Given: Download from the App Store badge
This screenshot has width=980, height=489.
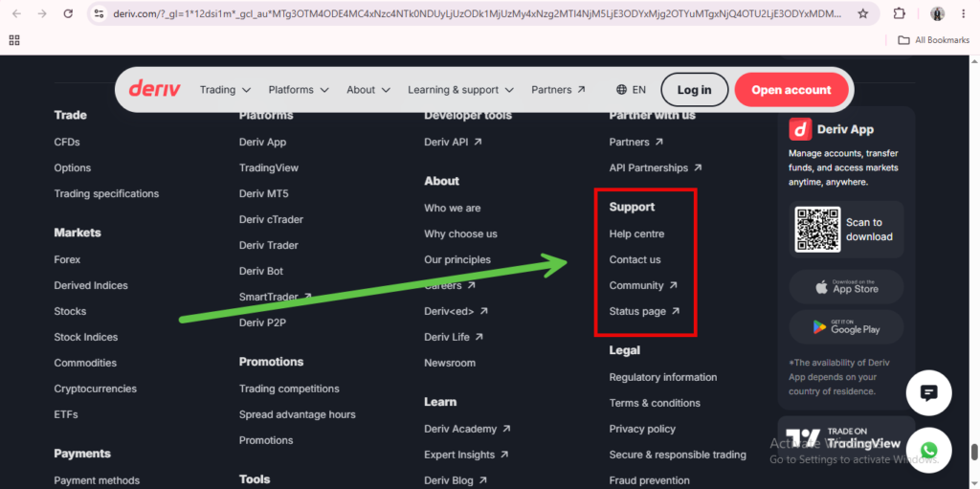Looking at the screenshot, I should pyautogui.click(x=846, y=287).
